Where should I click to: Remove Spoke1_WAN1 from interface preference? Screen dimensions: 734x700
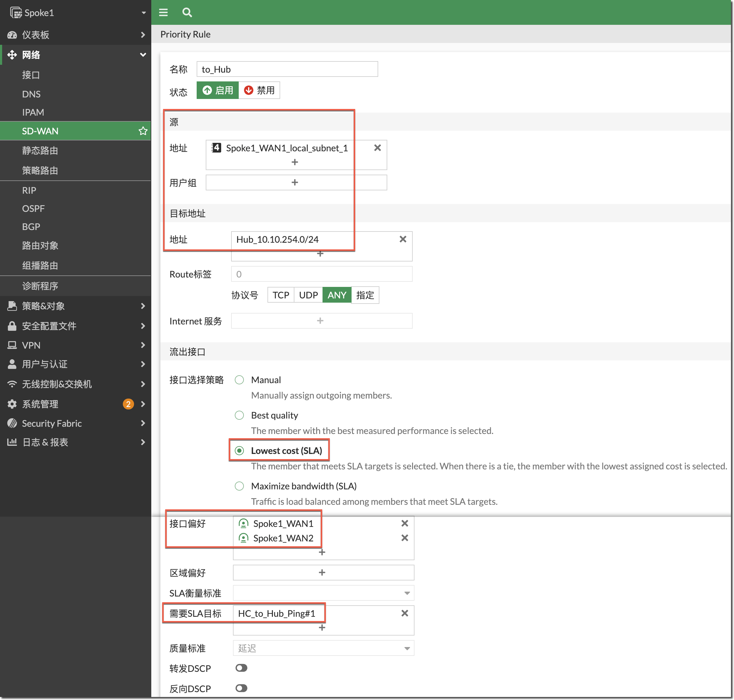[x=404, y=524]
